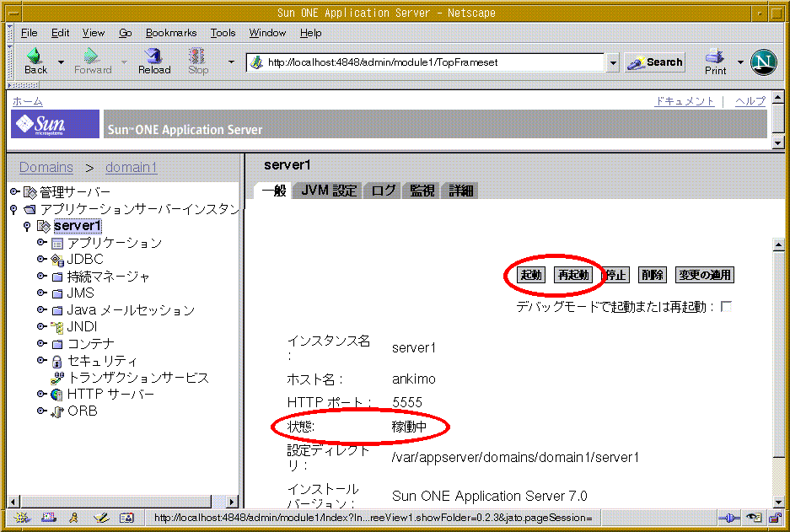The image size is (790, 532).
Task: Click the online/offline connection status icon
Action: (x=728, y=518)
